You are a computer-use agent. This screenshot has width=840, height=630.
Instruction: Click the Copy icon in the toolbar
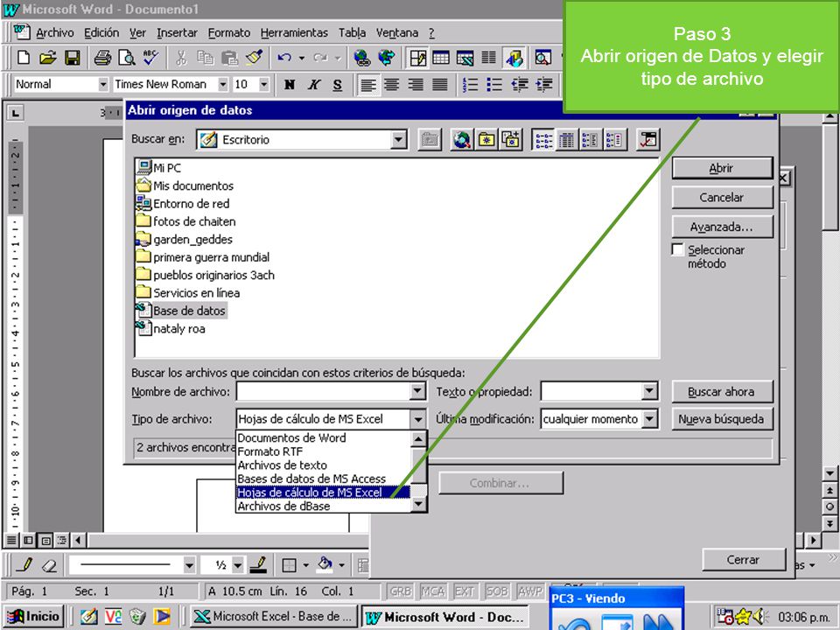tap(205, 58)
